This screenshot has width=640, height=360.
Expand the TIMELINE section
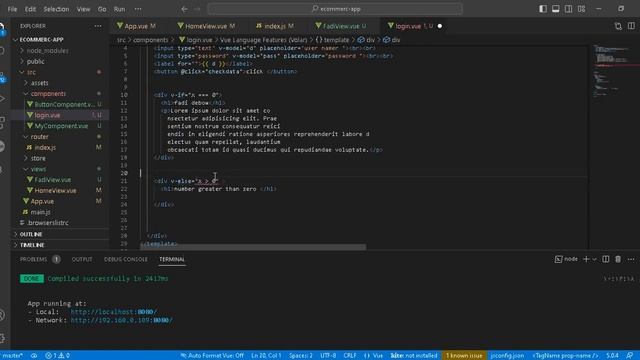click(32, 245)
